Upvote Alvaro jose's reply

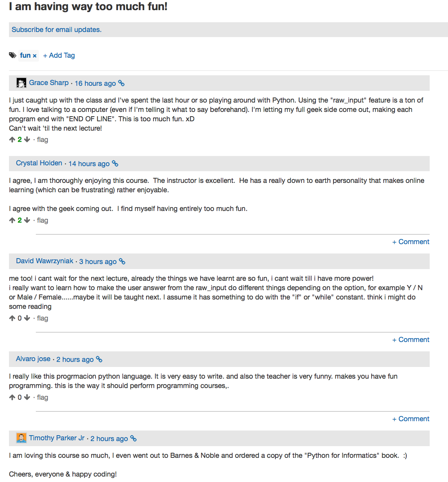point(12,397)
